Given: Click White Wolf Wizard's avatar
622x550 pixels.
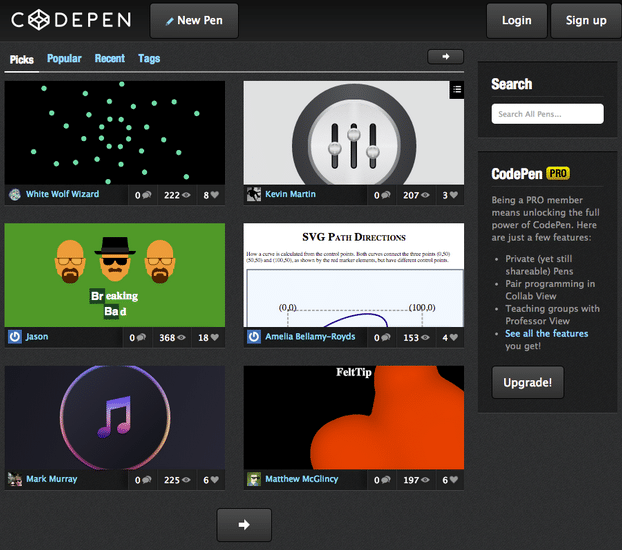Looking at the screenshot, I should click(x=15, y=194).
